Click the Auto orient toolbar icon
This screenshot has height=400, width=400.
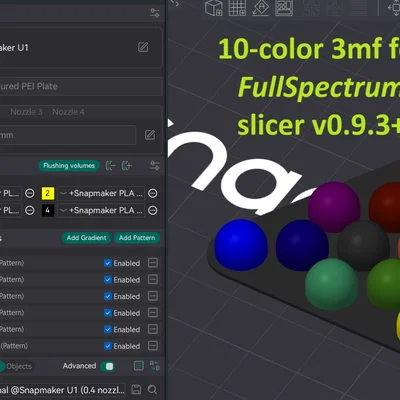261,8
